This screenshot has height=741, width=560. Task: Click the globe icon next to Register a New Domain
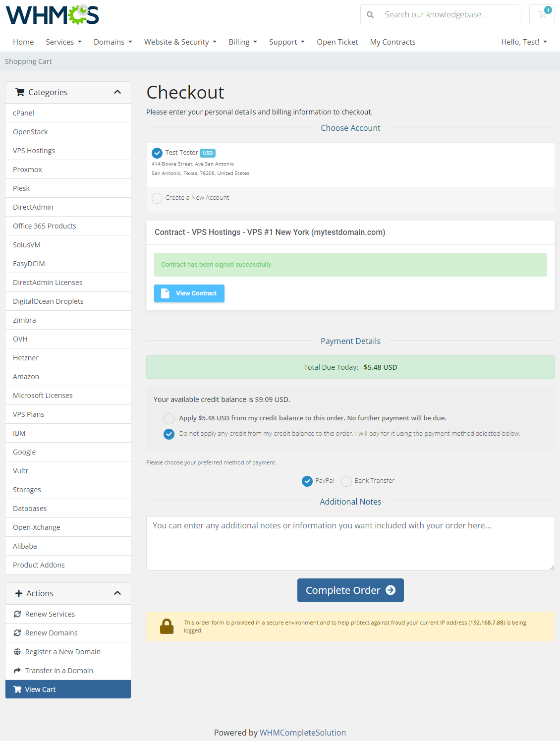pyautogui.click(x=17, y=651)
